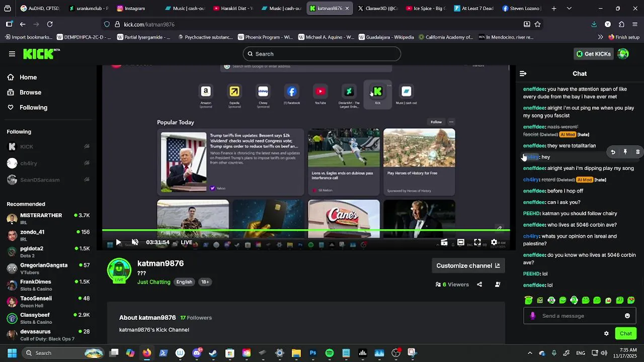Click the pin message icon
The image size is (644, 362).
tap(625, 152)
